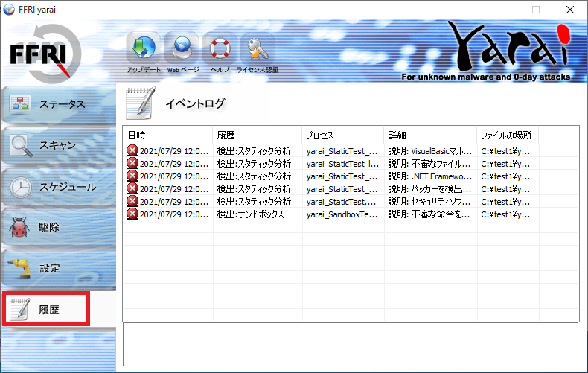Click the 駆除 ladybug icon
Viewport: 588px width, 373px height.
20,227
